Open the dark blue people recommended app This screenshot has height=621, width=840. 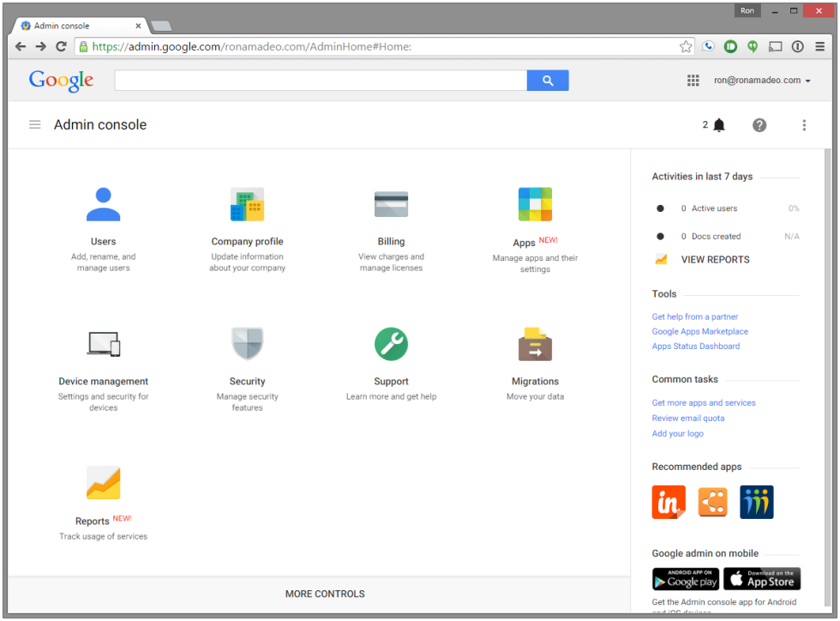(756, 502)
